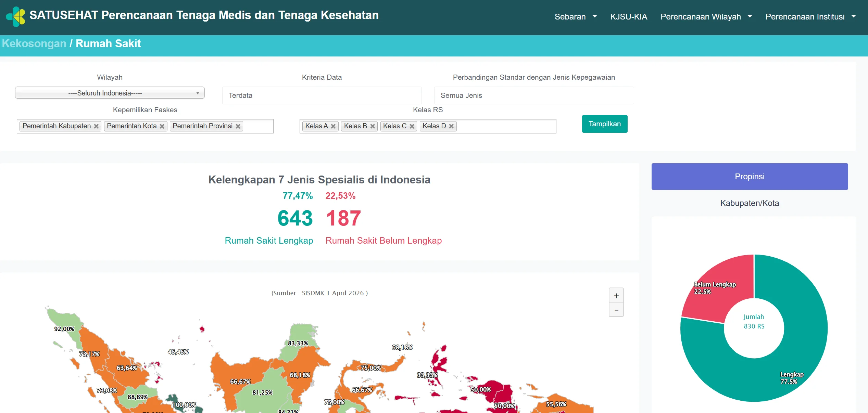Click the 187 Rumah Sakit Belum Lengkap count
The image size is (868, 413).
coord(343,218)
